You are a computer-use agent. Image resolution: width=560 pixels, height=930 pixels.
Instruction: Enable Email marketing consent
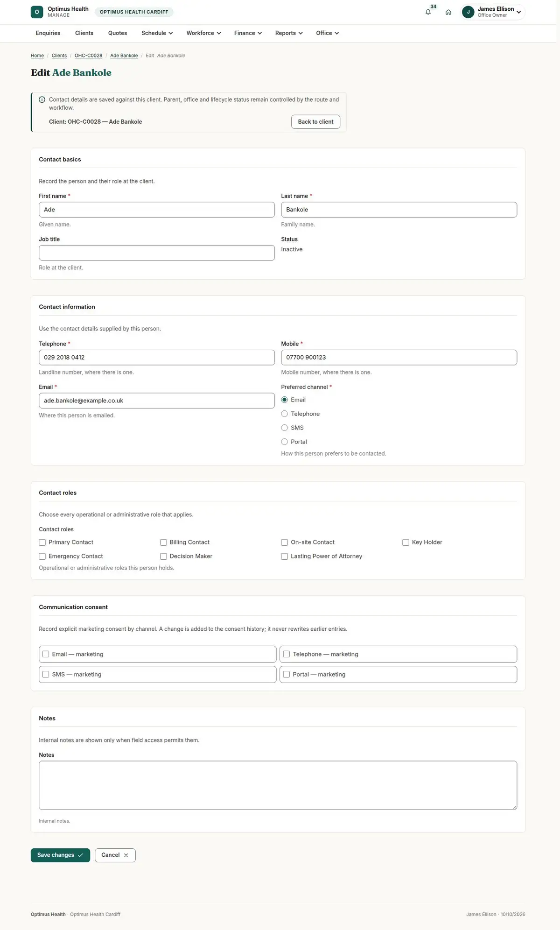click(46, 654)
